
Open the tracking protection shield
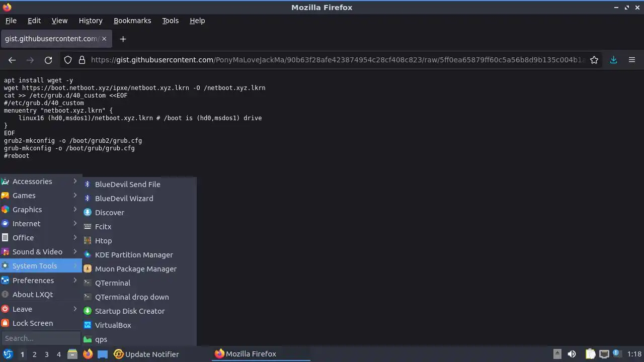click(x=68, y=60)
